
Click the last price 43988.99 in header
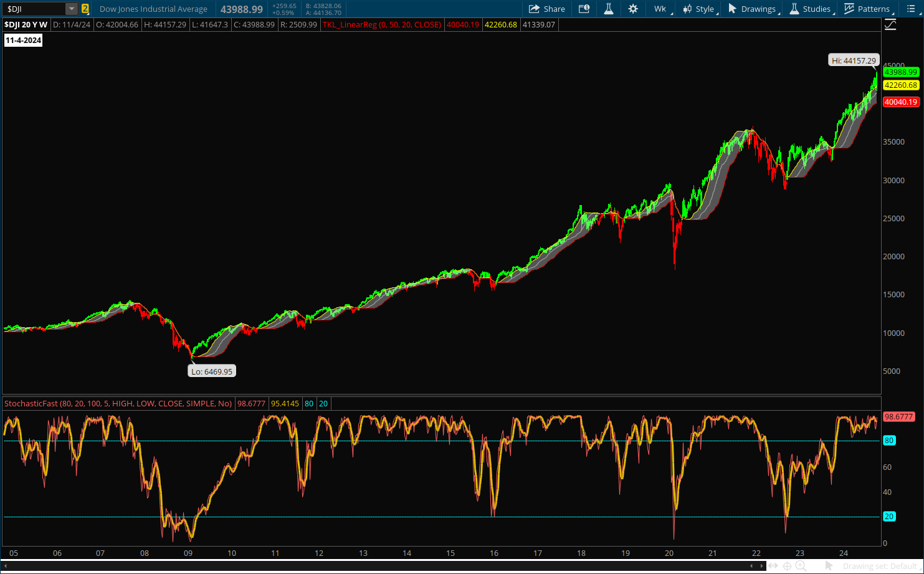tap(242, 9)
